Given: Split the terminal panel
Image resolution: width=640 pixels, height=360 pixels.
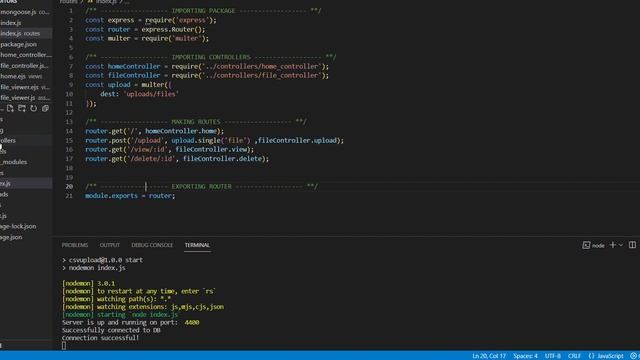Looking at the screenshot, I should [x=632, y=245].
